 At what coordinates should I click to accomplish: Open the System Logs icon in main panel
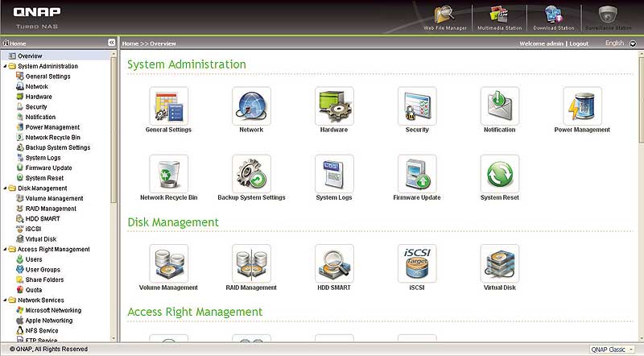click(x=334, y=174)
